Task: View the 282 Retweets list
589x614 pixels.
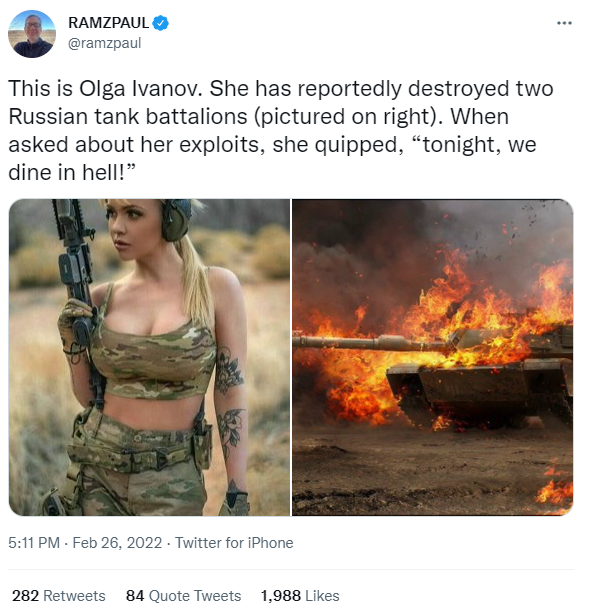Action: [59, 596]
